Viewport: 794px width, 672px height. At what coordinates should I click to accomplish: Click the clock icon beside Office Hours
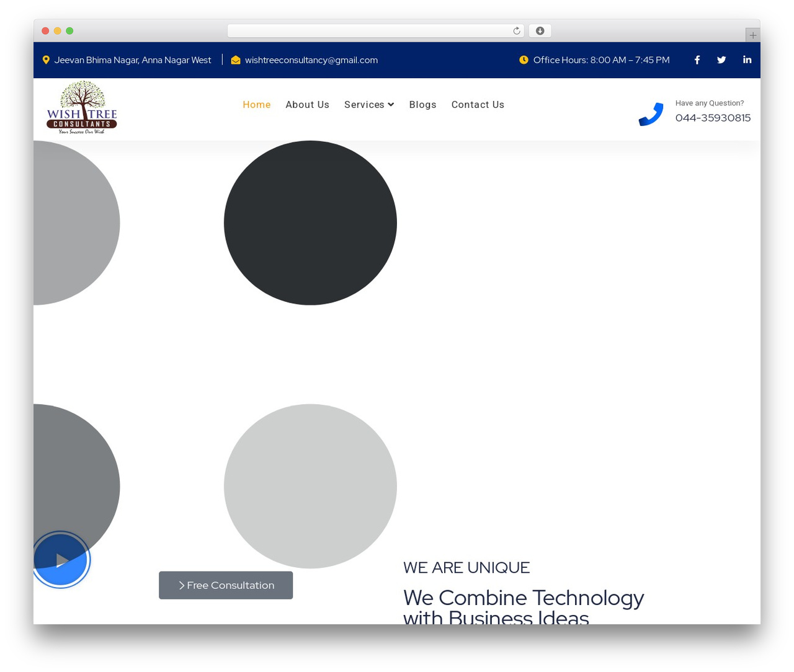524,60
